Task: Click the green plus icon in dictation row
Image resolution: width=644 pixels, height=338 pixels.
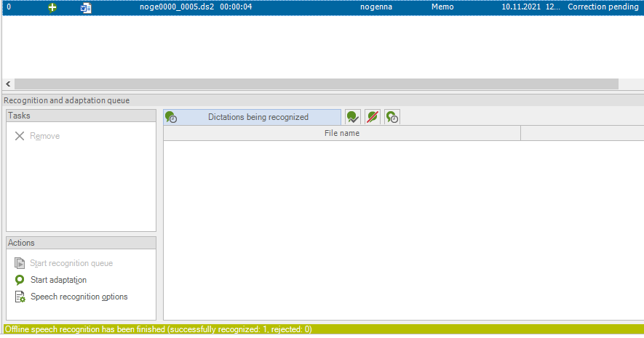Action: 52,7
